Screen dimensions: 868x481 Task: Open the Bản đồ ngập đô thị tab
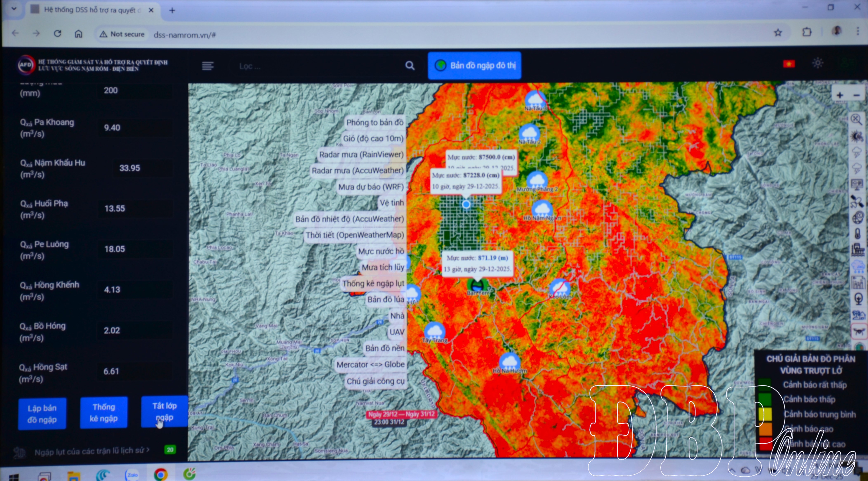click(475, 65)
